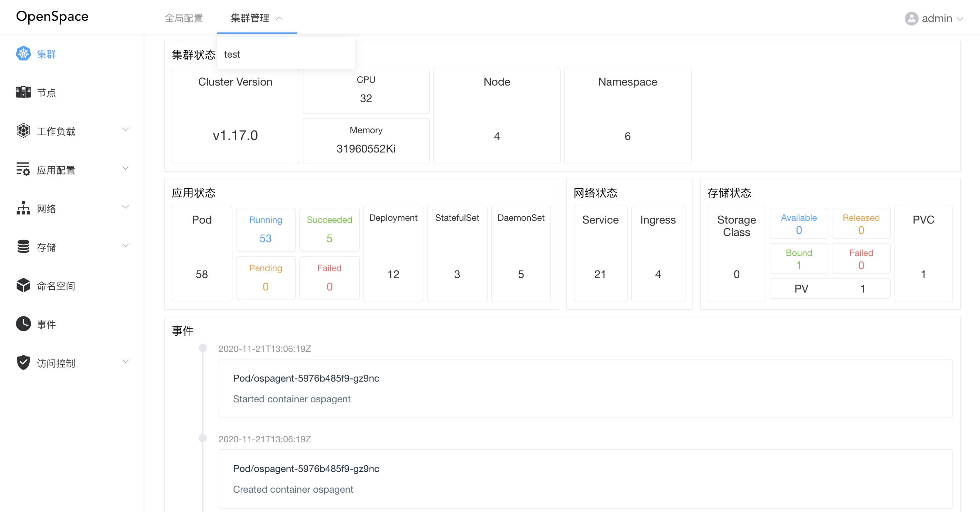
Task: Click the network topology icon
Action: 23,208
